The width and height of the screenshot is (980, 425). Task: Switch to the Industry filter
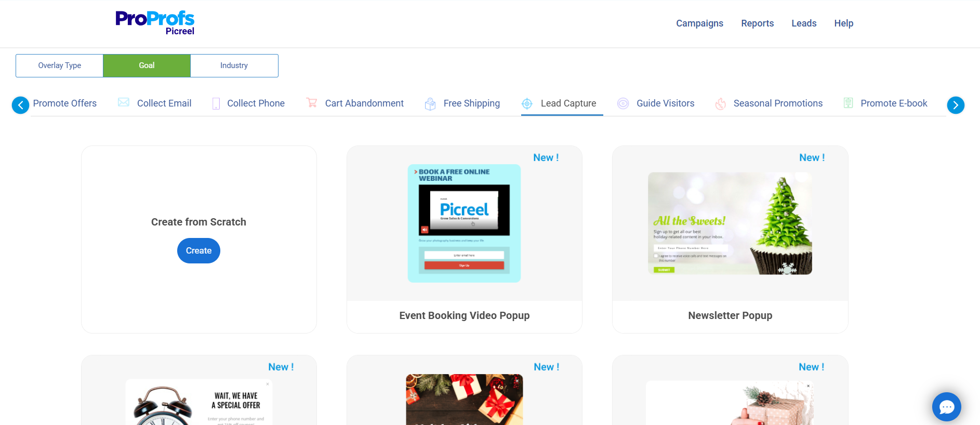click(x=234, y=65)
